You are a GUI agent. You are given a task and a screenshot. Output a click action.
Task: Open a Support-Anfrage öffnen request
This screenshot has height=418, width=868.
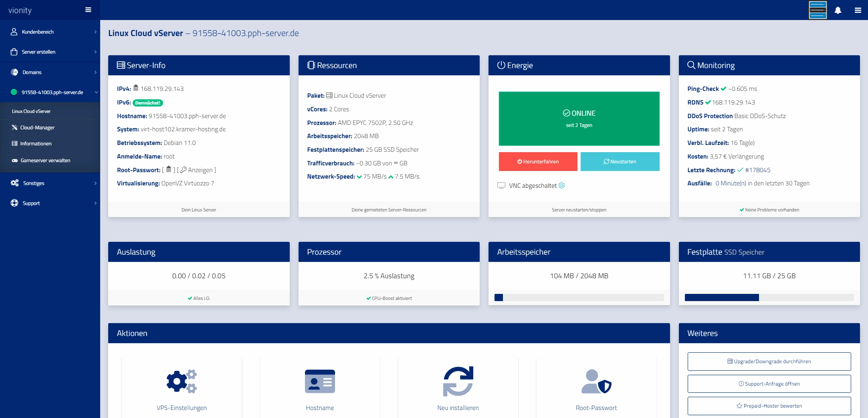[769, 384]
